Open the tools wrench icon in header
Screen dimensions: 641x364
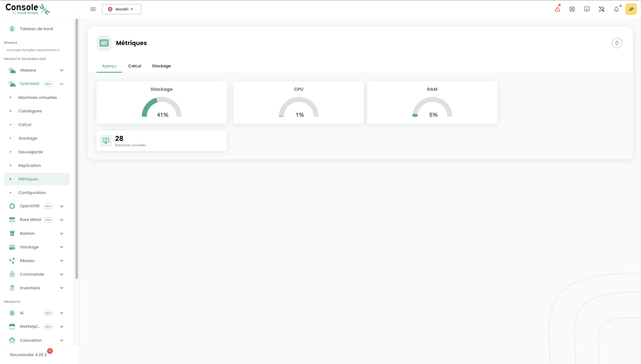(x=601, y=9)
